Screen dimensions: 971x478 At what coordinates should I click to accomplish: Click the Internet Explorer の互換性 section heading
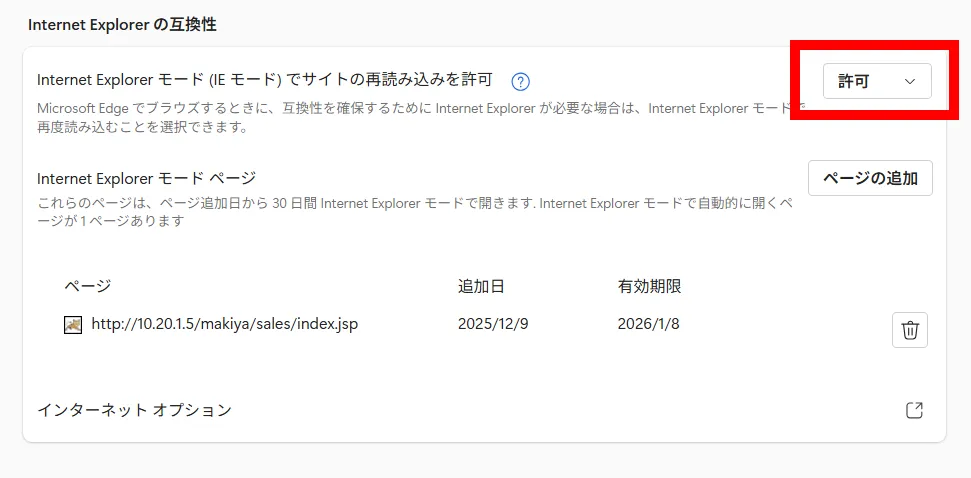[122, 25]
